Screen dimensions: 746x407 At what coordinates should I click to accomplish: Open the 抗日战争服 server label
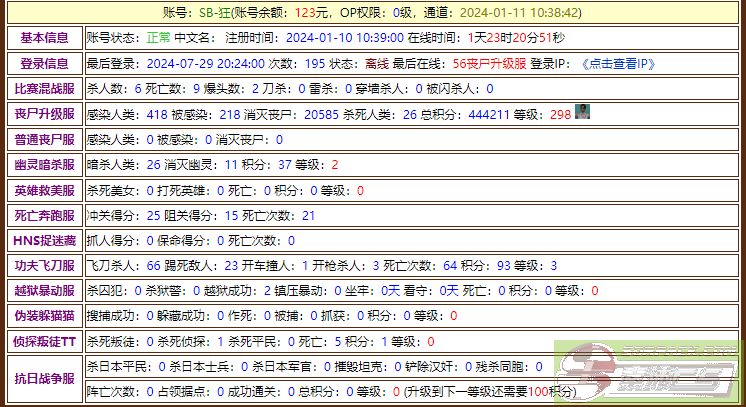tap(45, 379)
